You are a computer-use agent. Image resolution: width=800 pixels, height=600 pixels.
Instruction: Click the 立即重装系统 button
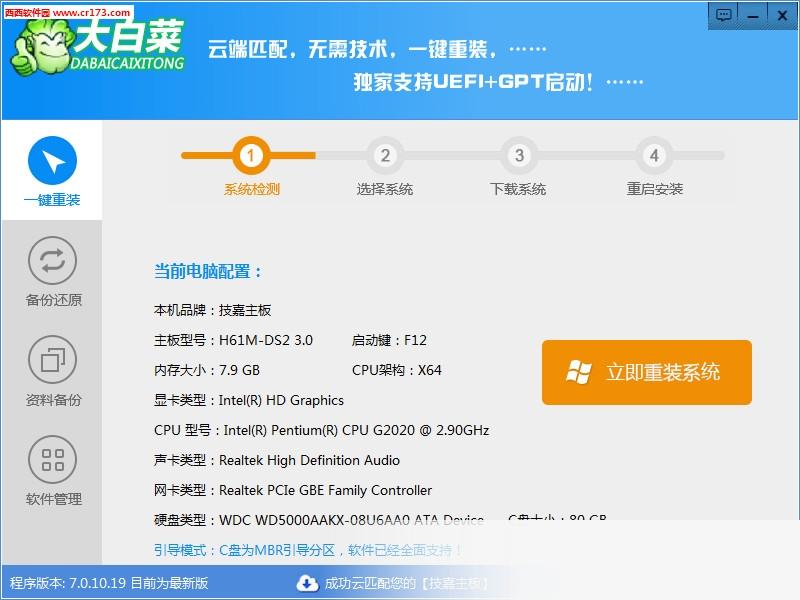[646, 372]
